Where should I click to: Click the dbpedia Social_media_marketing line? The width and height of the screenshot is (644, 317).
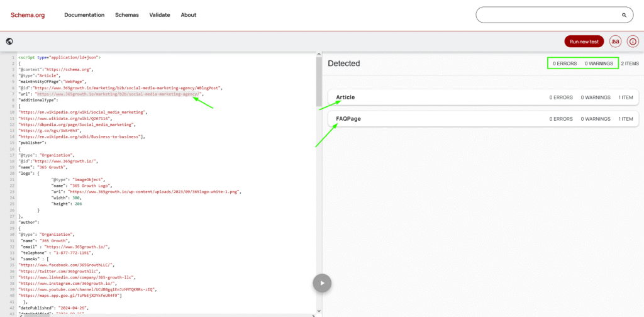(77, 125)
